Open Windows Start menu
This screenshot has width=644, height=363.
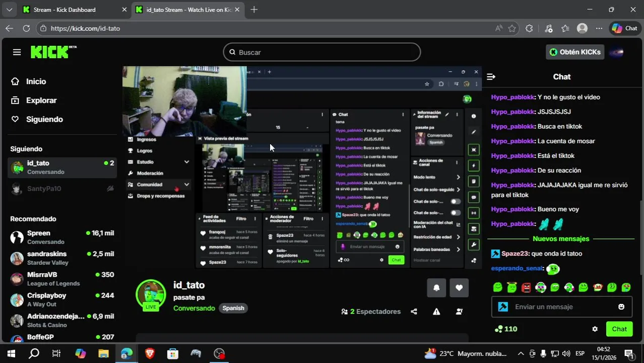pyautogui.click(x=11, y=353)
